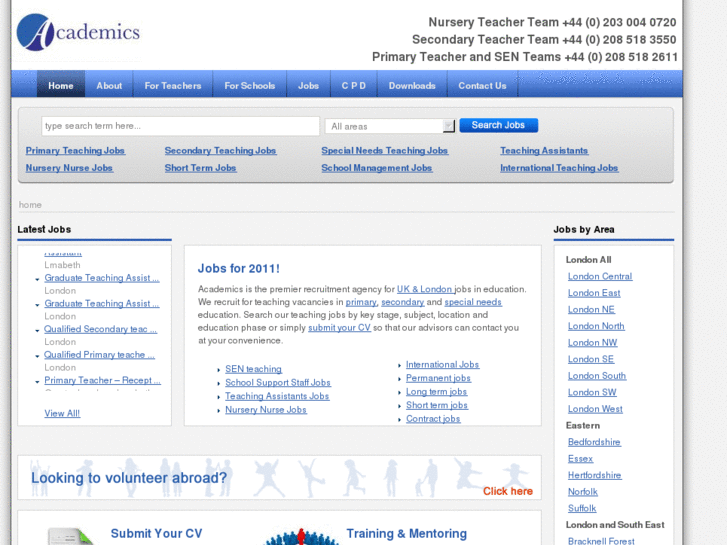727x545 pixels.
Task: Click the submit your CV link
Action: (x=339, y=328)
